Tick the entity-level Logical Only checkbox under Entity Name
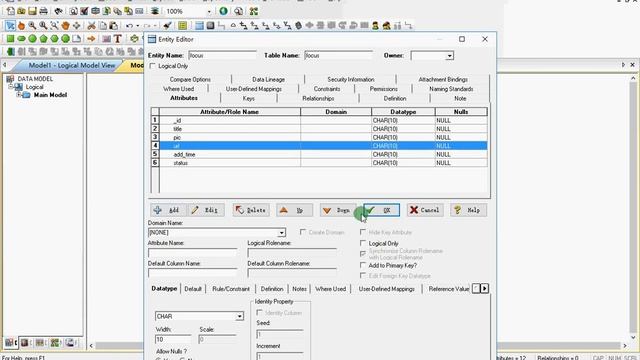Screen dimensions: 640x360 tap(153, 66)
